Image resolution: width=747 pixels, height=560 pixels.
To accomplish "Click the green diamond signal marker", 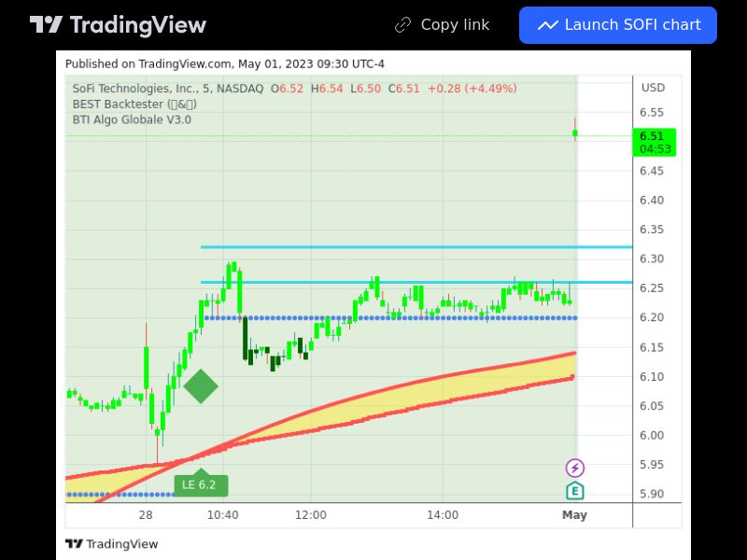I will pyautogui.click(x=201, y=386).
